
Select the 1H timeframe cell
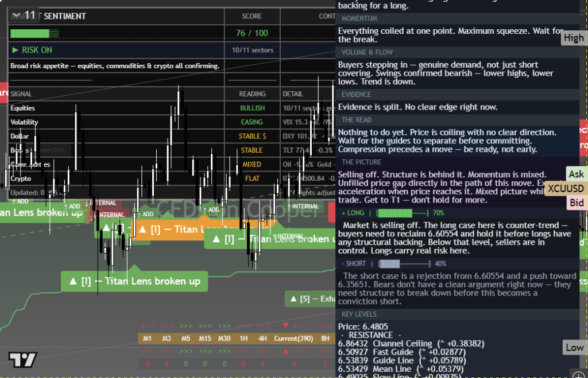(x=243, y=338)
